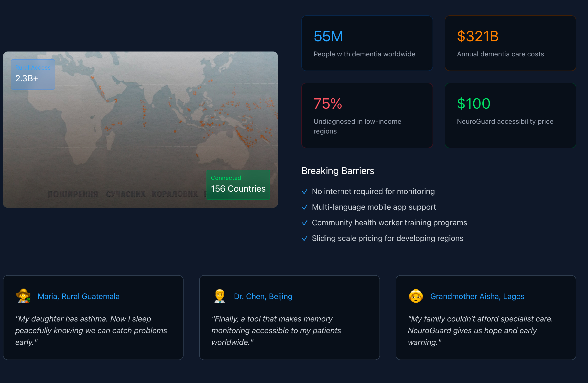Click the grandmother emoji beside Aisha

click(x=416, y=296)
